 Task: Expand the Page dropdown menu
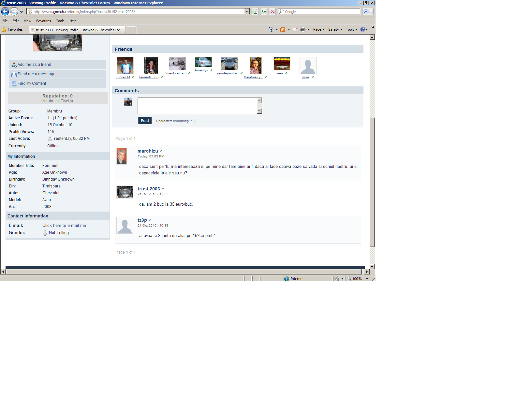click(319, 29)
